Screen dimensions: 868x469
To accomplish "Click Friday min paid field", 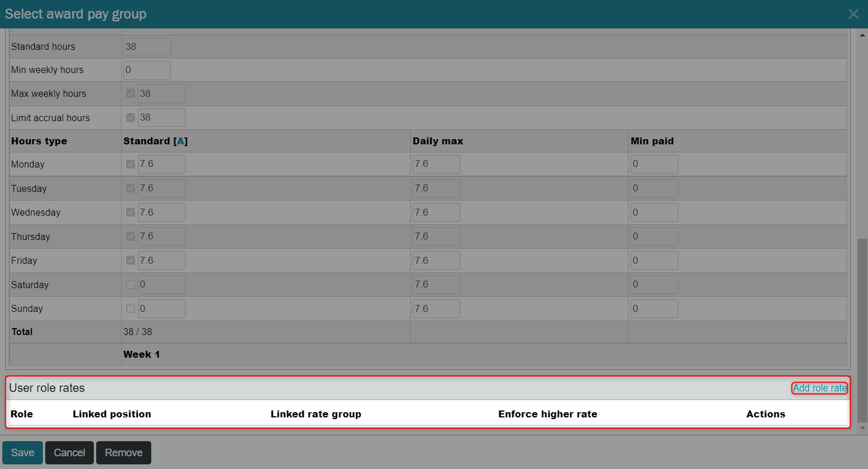I will click(x=654, y=261).
